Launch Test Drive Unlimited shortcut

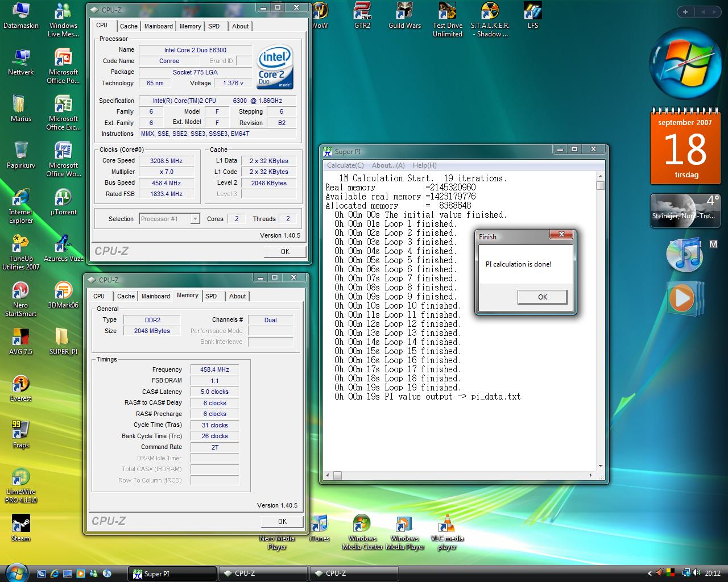[x=448, y=20]
